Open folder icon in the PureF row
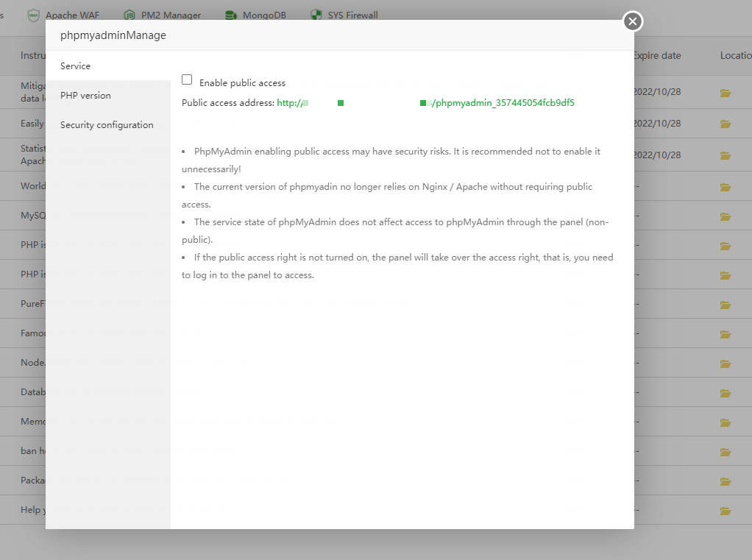Image resolution: width=752 pixels, height=560 pixels. coord(726,305)
